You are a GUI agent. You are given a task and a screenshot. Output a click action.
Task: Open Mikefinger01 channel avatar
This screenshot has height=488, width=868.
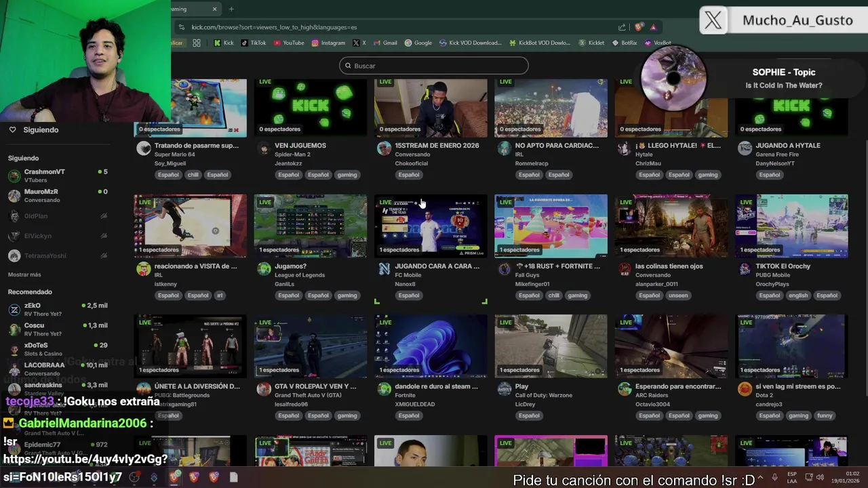coord(504,269)
